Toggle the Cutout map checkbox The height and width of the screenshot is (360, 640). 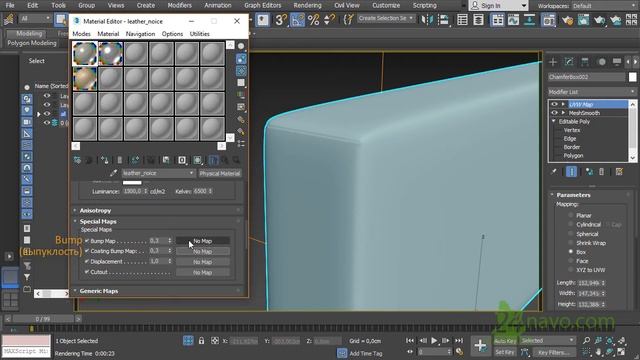click(x=87, y=272)
